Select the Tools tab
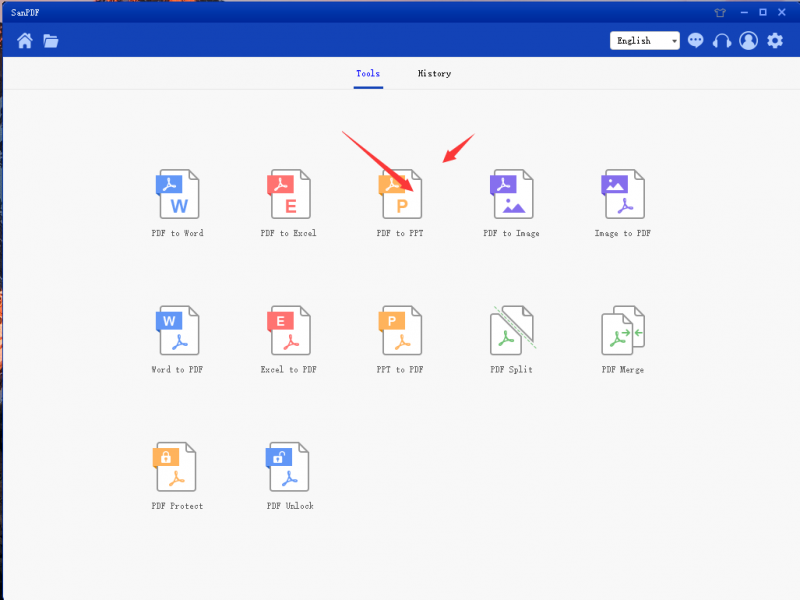Screen dimensions: 800x600 tap(368, 73)
